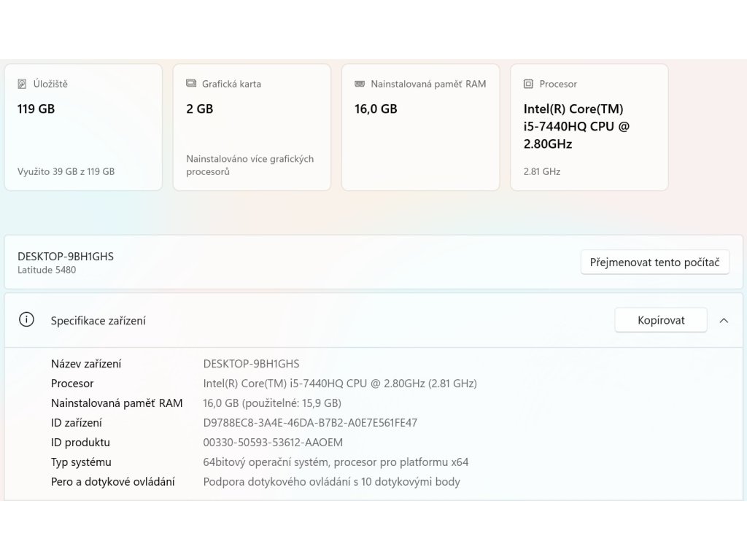Click Nainstalováno více grafických procesorů text
Screen dimensions: 747x560
[249, 165]
